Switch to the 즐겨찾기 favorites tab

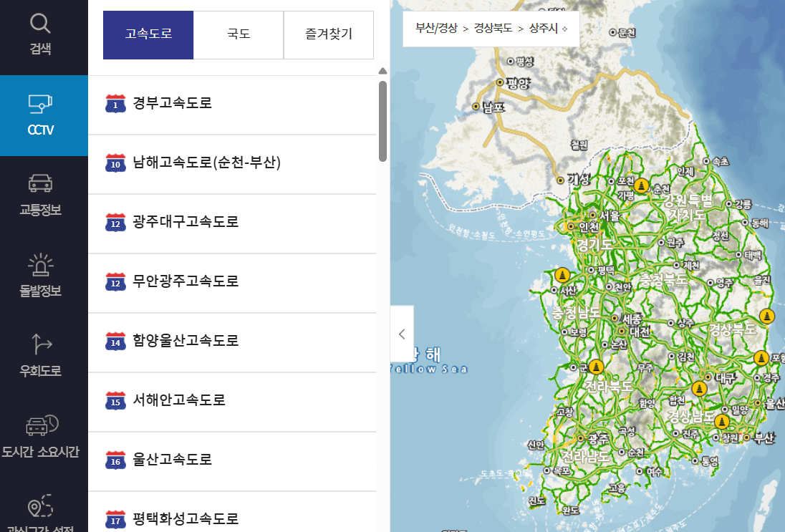point(329,34)
